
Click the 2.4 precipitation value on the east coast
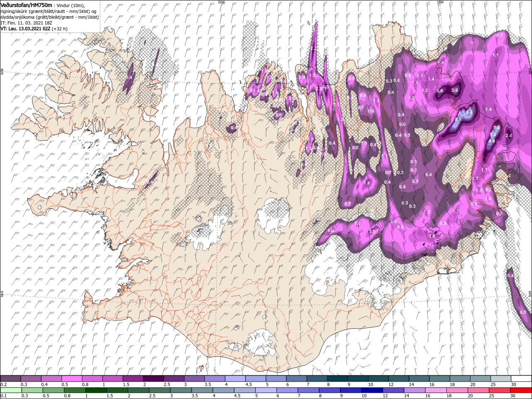click(x=508, y=136)
